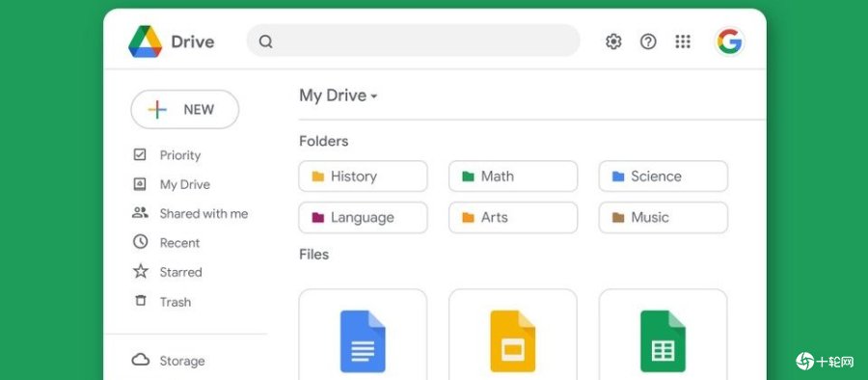Click inside the Drive search field
Image resolution: width=868 pixels, height=380 pixels.
(x=414, y=41)
